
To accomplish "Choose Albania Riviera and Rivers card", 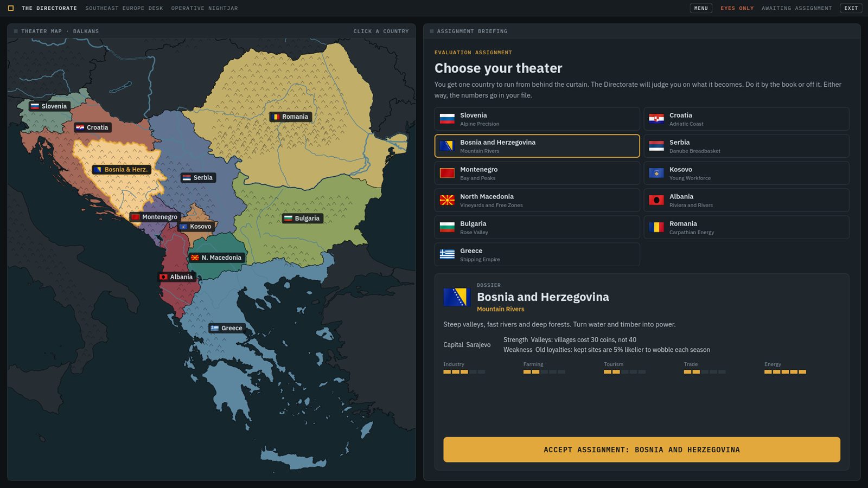I will click(746, 200).
